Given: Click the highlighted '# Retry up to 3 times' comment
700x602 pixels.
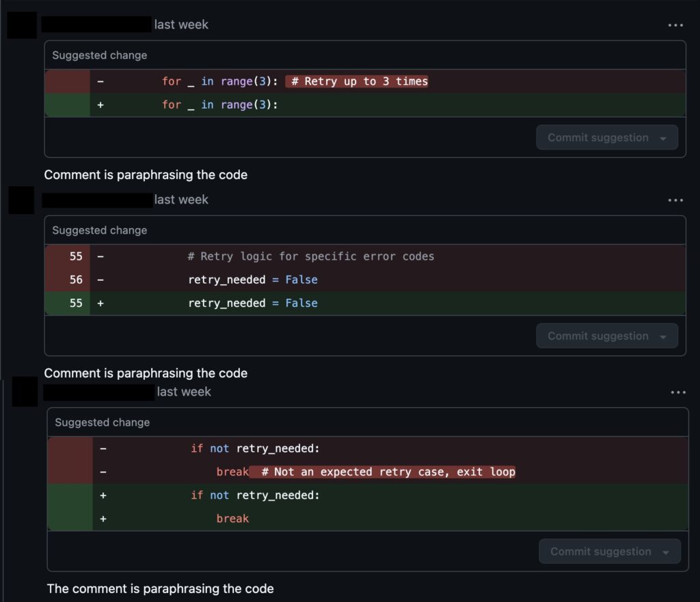Looking at the screenshot, I should click(x=357, y=81).
